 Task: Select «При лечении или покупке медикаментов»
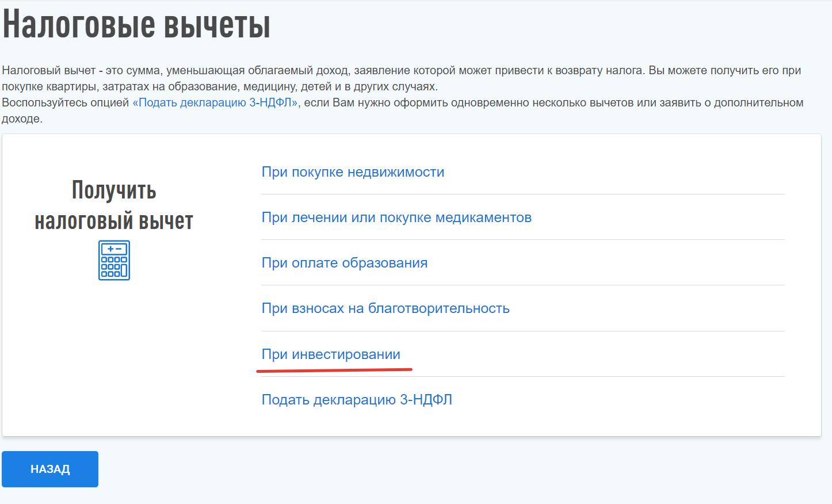[x=396, y=217]
